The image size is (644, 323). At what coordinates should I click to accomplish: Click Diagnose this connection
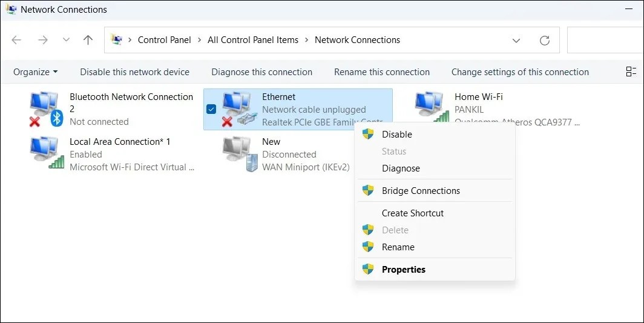click(x=261, y=72)
